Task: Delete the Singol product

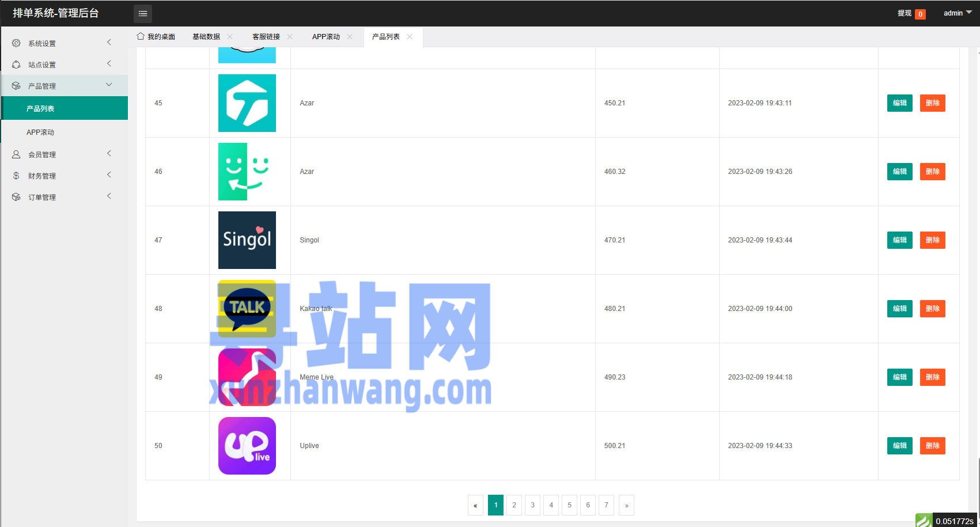Action: pos(933,240)
